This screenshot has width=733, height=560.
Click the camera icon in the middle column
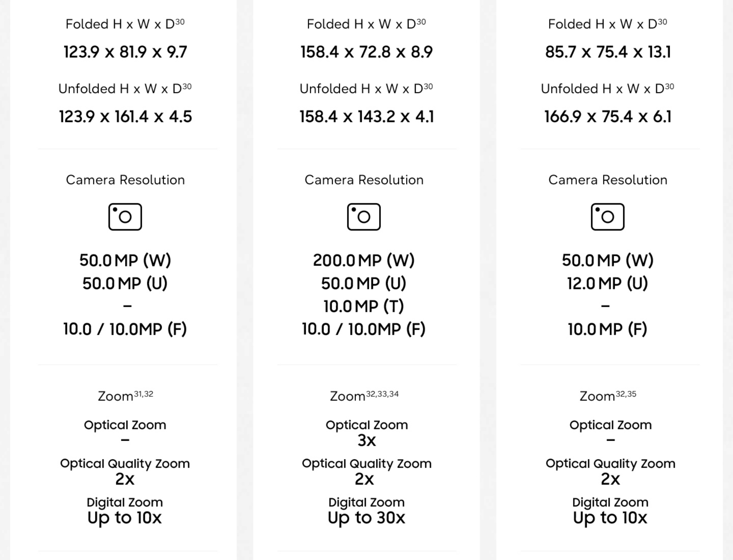tap(364, 217)
